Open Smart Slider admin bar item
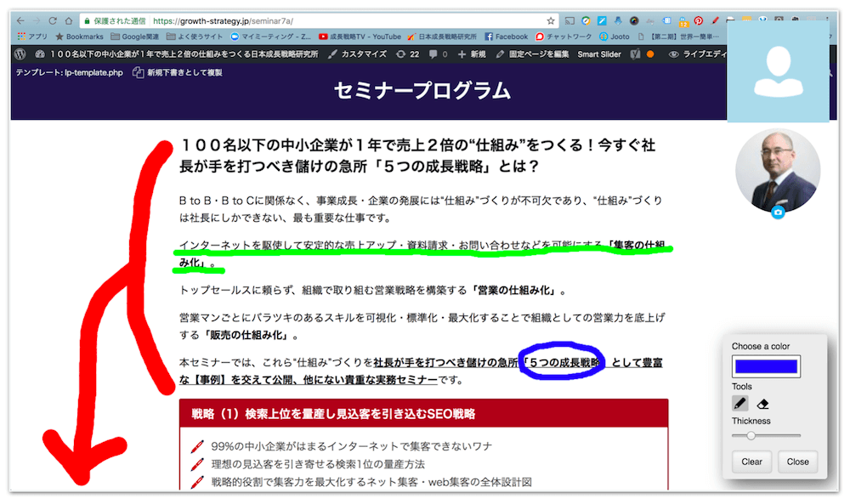Screen dimensions: 850x504 [x=598, y=54]
